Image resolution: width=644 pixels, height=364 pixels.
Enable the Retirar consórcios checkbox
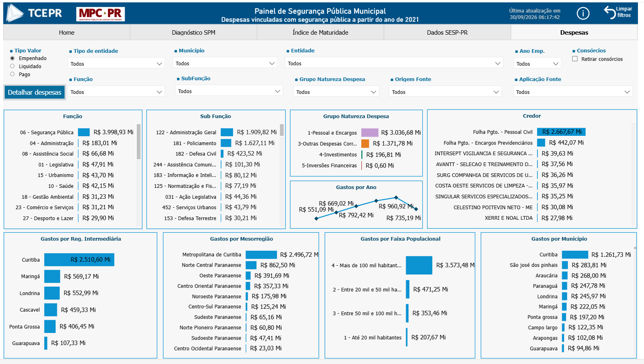point(575,59)
